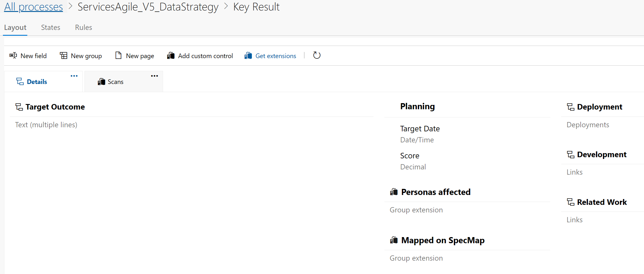Screen dimensions: 644x274
Task: Open the All processes link
Action: 33,7
